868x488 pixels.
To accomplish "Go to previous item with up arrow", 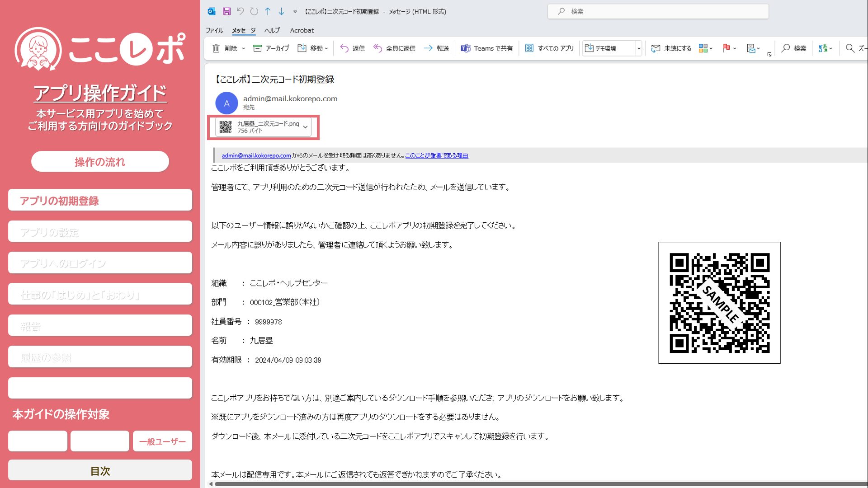I will tap(268, 11).
